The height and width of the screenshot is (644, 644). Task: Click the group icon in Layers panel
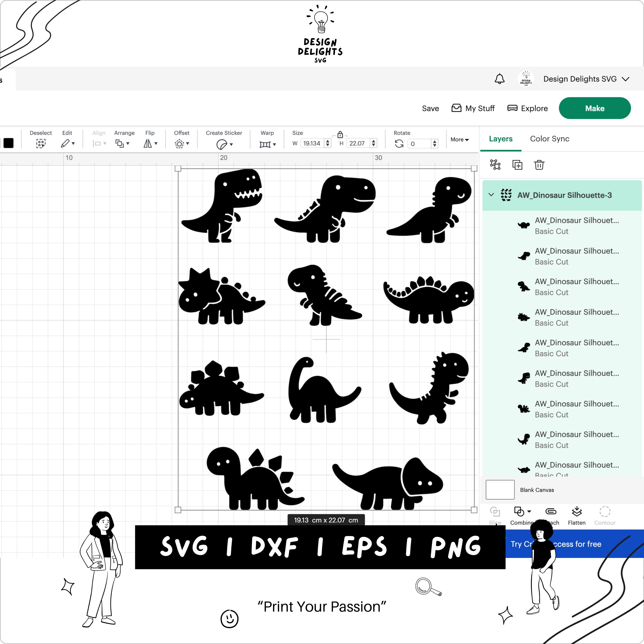[x=495, y=165]
